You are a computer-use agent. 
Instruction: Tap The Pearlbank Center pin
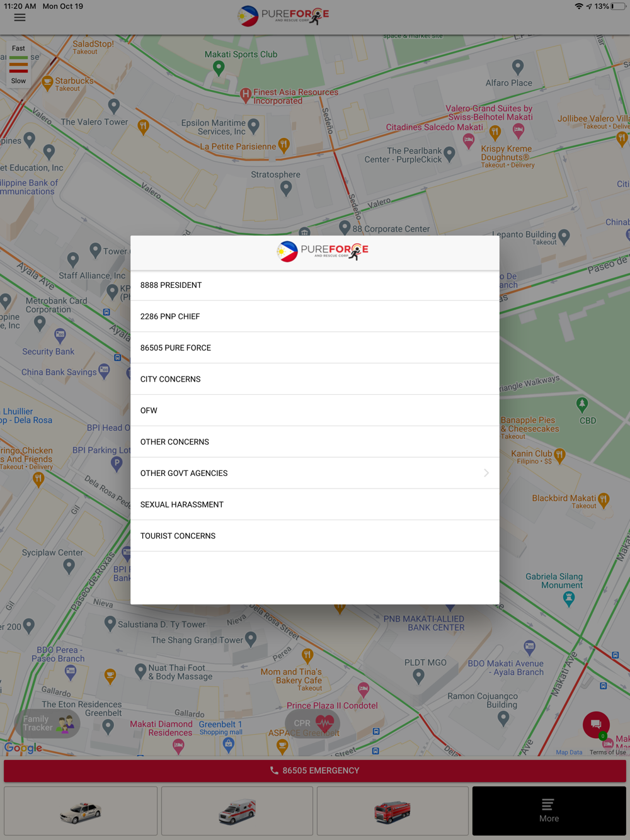click(449, 153)
